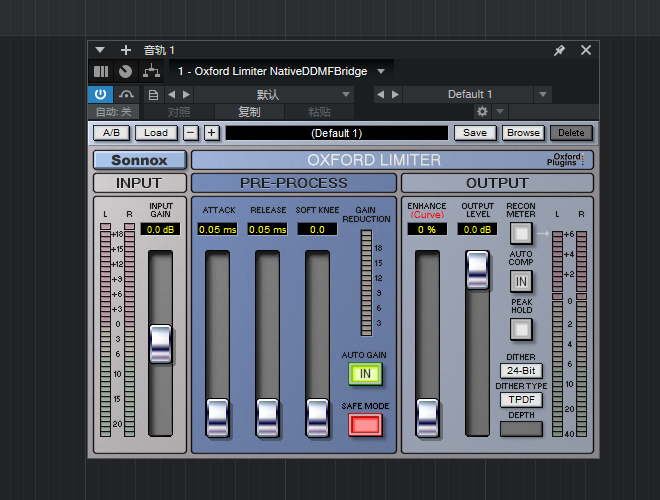
Task: Toggle the red Safe Mode button
Action: (x=366, y=424)
